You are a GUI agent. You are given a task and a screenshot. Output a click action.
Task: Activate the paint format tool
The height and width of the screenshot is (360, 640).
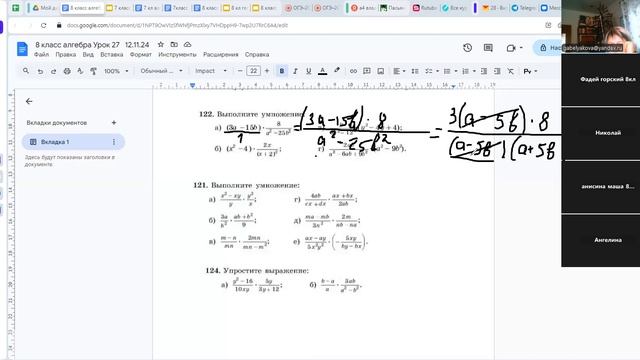[x=93, y=71]
